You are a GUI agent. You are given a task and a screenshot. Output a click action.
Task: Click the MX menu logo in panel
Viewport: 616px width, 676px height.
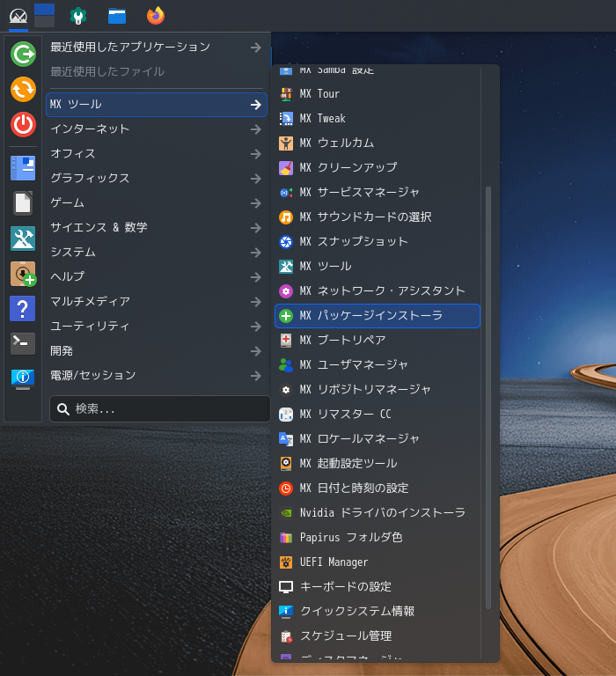(18, 17)
